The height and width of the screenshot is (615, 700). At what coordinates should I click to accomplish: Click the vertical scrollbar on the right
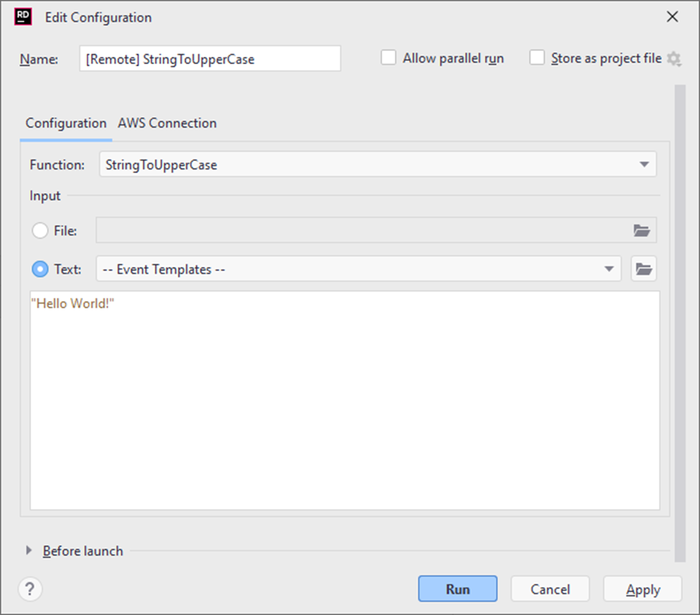pos(679,323)
